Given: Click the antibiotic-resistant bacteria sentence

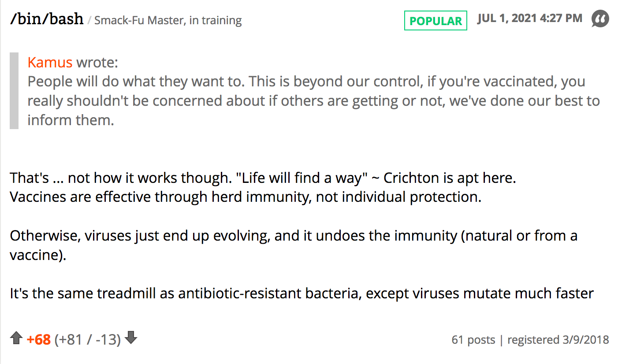Looking at the screenshot, I should [x=302, y=293].
